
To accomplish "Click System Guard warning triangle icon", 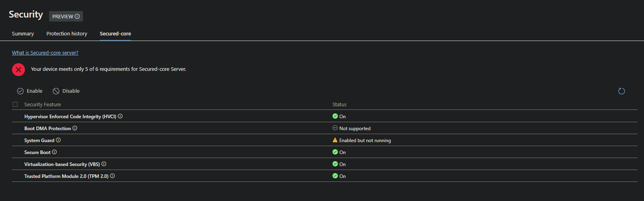I will 335,140.
